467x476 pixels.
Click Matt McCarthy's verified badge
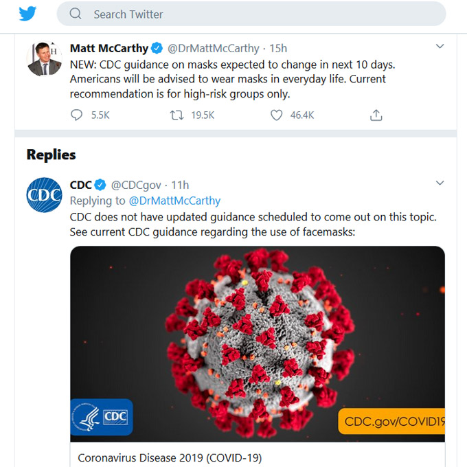tap(157, 48)
